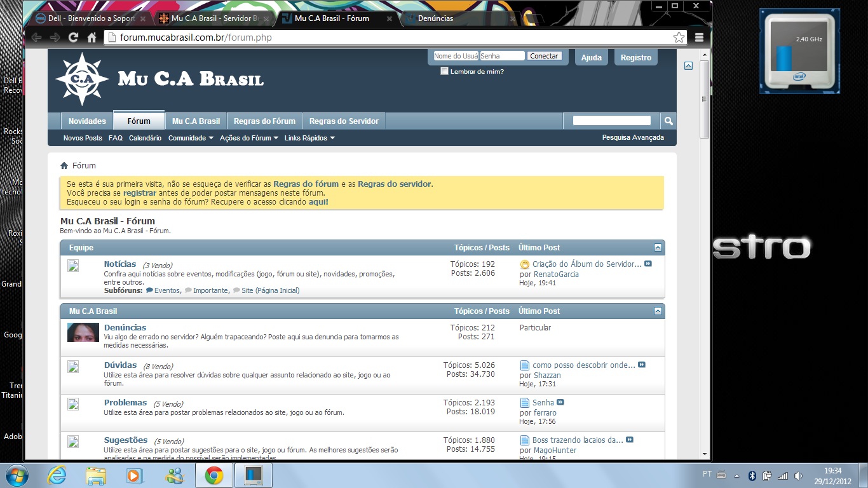868x488 pixels.
Task: Open the Pesquisa Avançada link
Action: pyautogui.click(x=633, y=137)
